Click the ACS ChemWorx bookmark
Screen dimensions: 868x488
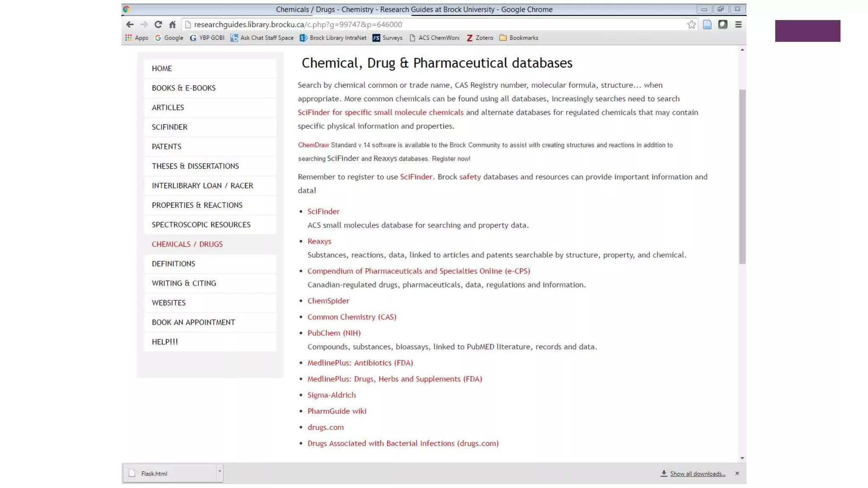coord(434,38)
